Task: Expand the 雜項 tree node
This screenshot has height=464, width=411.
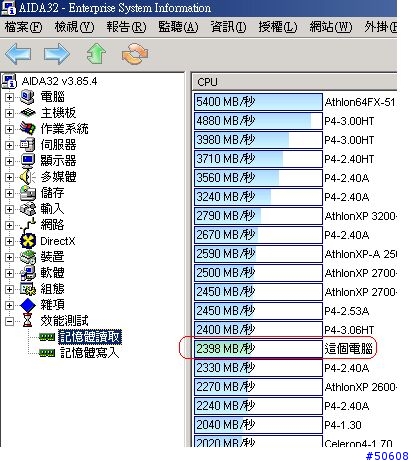Action: pyautogui.click(x=9, y=305)
